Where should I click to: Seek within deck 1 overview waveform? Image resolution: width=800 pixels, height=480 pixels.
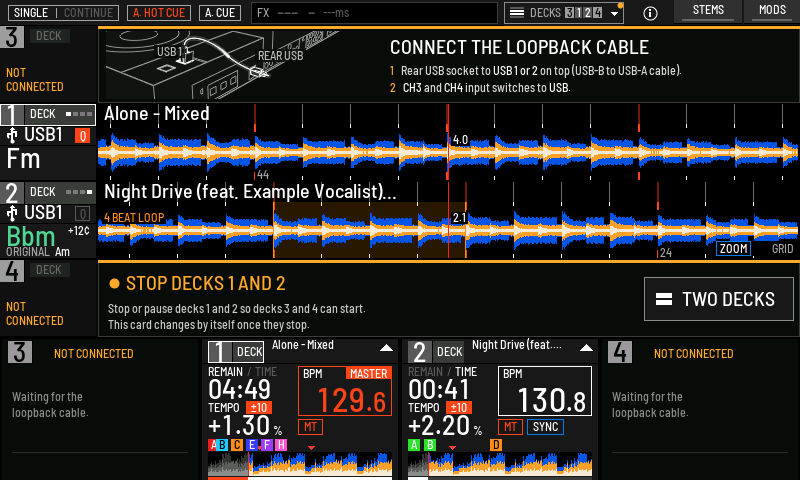300,464
